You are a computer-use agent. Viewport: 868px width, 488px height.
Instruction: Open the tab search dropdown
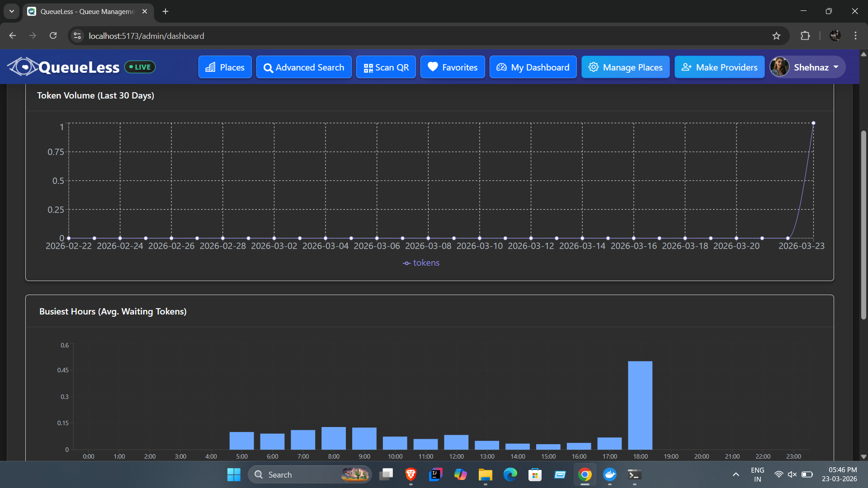12,11
